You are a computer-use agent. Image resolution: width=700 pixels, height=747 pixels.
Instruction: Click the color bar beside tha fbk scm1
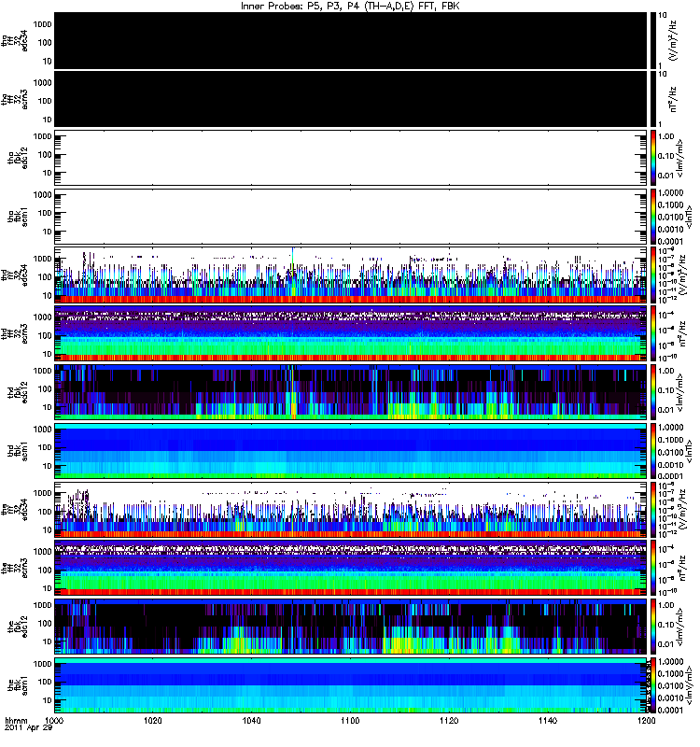tap(652, 217)
